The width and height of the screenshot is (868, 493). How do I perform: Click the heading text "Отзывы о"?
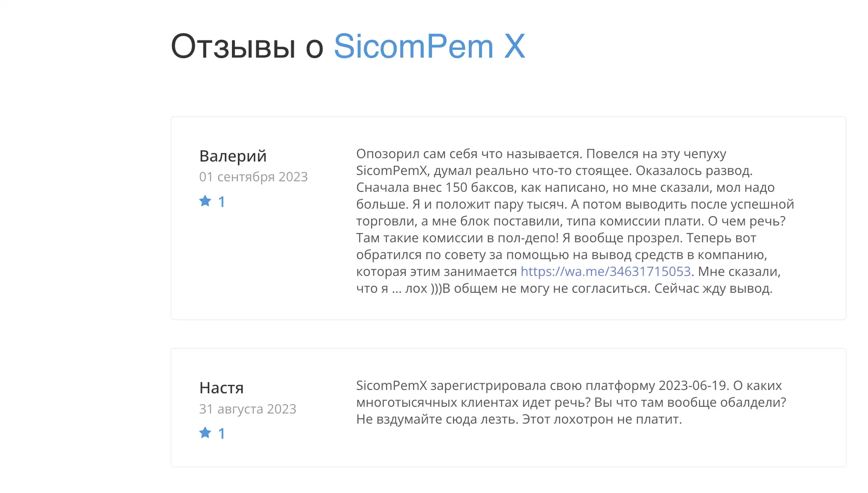pyautogui.click(x=247, y=46)
